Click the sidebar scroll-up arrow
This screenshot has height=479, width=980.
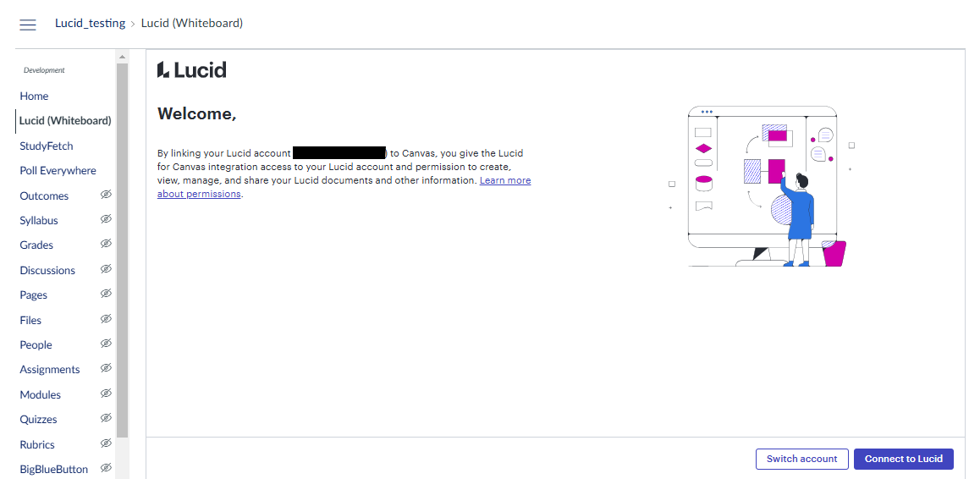pyautogui.click(x=122, y=57)
